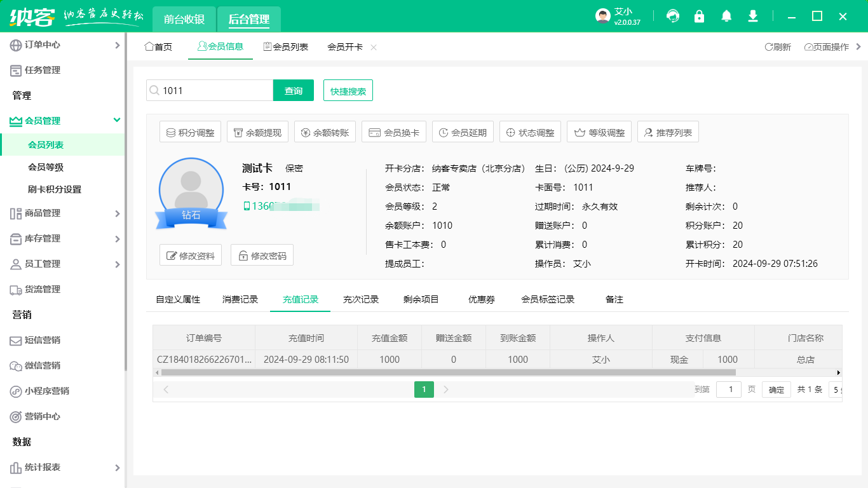Click the page number input field

point(729,389)
